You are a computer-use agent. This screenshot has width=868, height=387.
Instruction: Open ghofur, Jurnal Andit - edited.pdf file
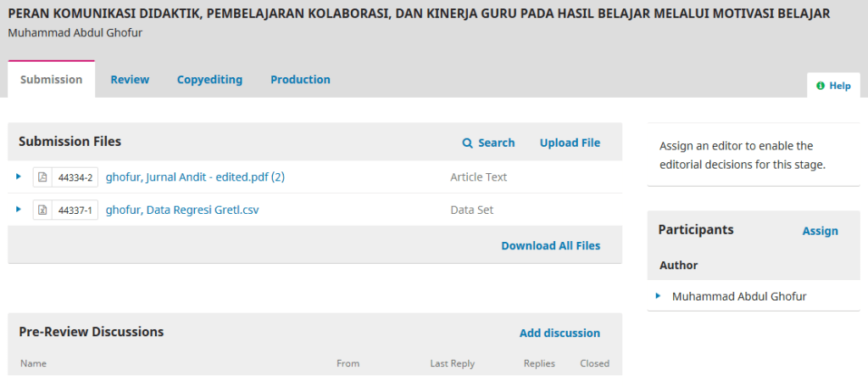click(195, 177)
